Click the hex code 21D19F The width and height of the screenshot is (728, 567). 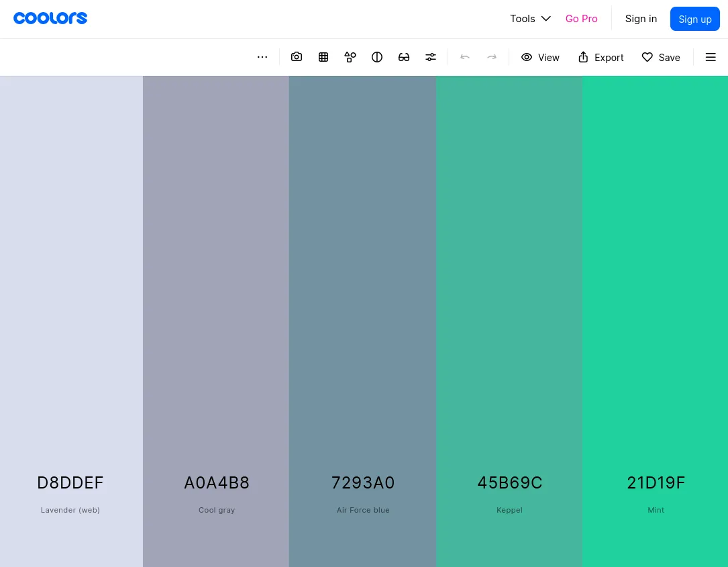656,483
